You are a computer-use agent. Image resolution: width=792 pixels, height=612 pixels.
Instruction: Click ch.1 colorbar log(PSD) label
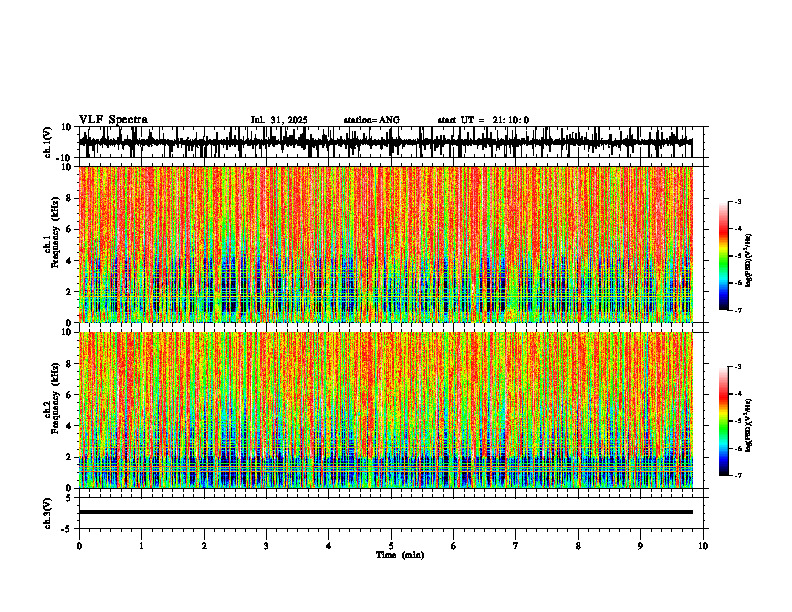748,261
